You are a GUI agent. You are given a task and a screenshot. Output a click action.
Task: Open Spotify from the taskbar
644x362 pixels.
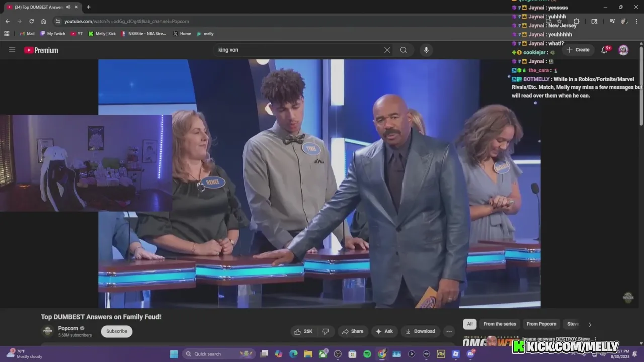point(367,354)
